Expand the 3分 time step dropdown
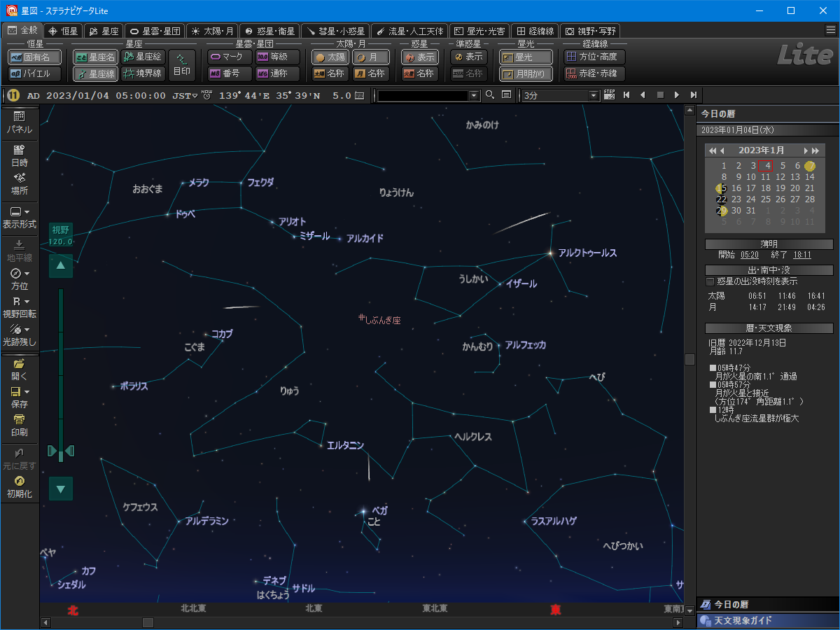 [594, 95]
